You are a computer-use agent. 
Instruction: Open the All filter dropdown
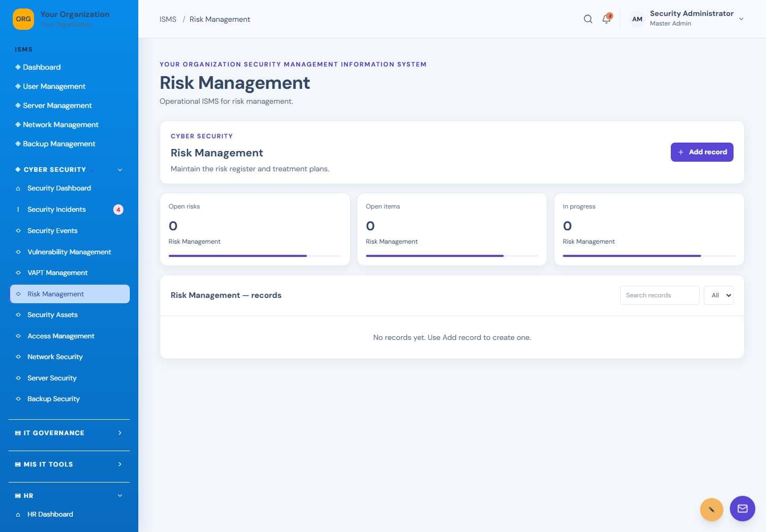pos(719,295)
